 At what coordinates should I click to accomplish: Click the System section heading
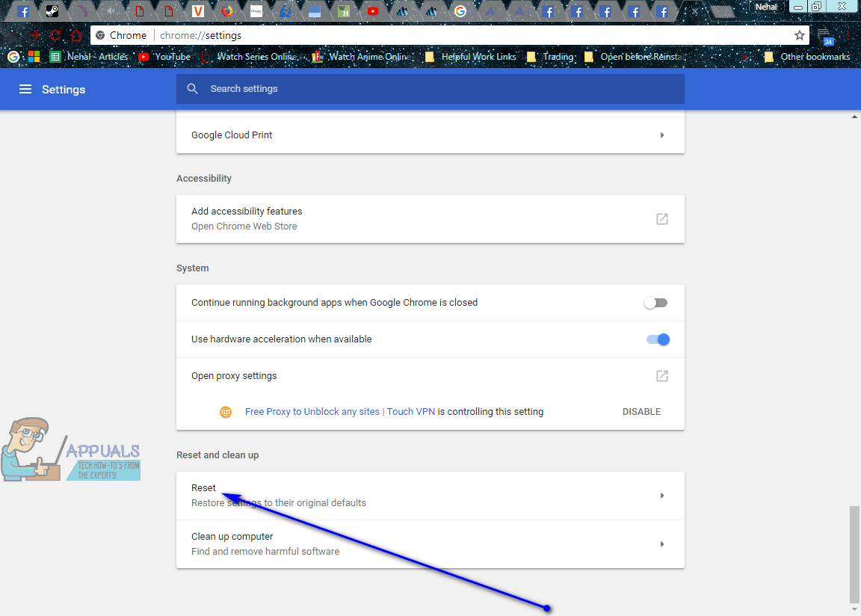point(192,268)
